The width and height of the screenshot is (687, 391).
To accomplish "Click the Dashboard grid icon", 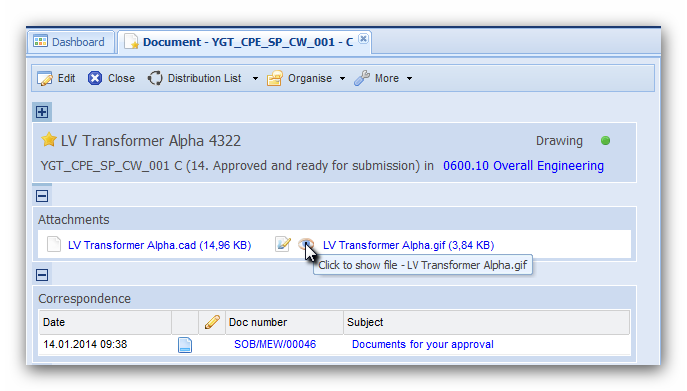I will click(x=41, y=42).
